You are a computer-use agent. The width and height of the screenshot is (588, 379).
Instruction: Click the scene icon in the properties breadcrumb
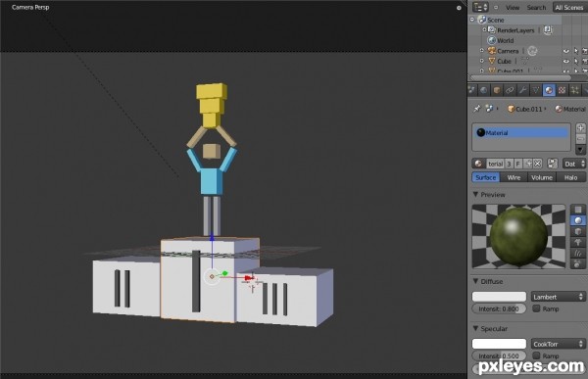point(489,109)
